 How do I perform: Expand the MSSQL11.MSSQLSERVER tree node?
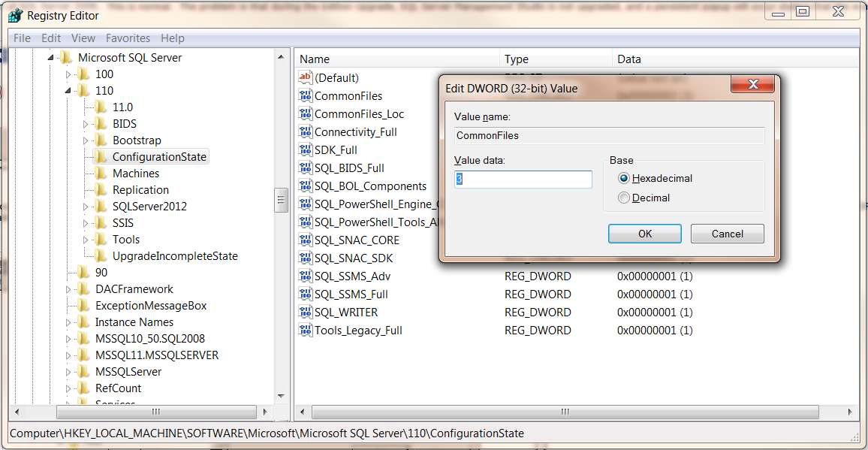point(68,355)
